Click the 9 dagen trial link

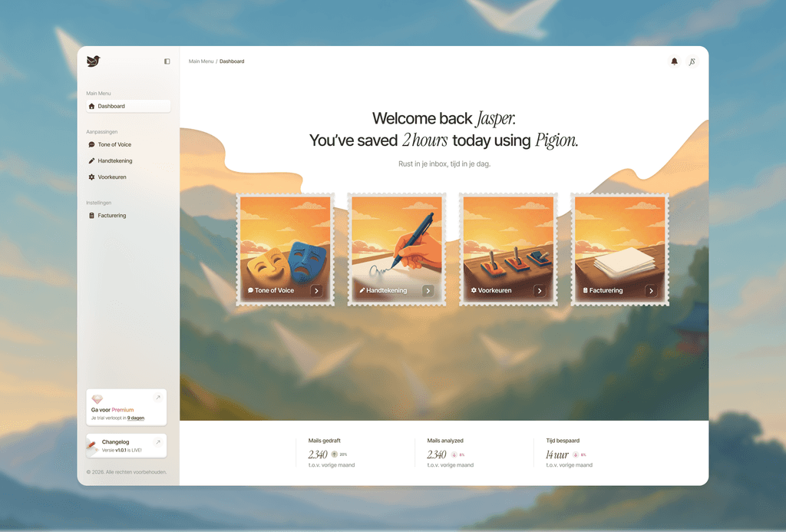pos(136,418)
